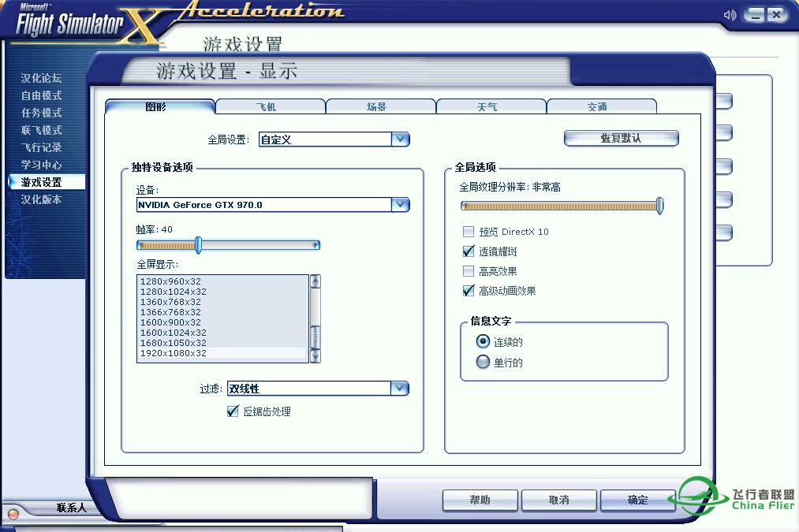This screenshot has width=799, height=532.
Task: Select 游戏设置 in the sidebar
Action: (x=47, y=182)
